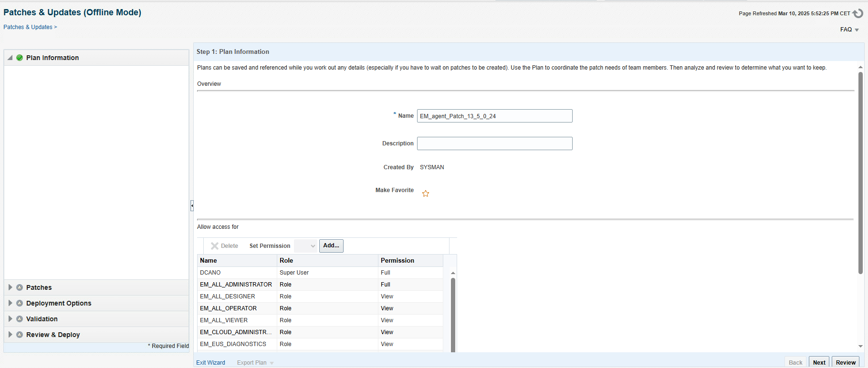The width and height of the screenshot is (868, 368).
Task: Click the page refresh icon
Action: coord(858,13)
